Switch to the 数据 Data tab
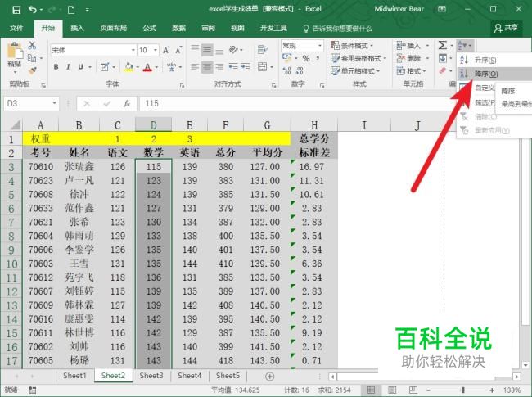Viewport: 532px width, 397px height. click(178, 28)
